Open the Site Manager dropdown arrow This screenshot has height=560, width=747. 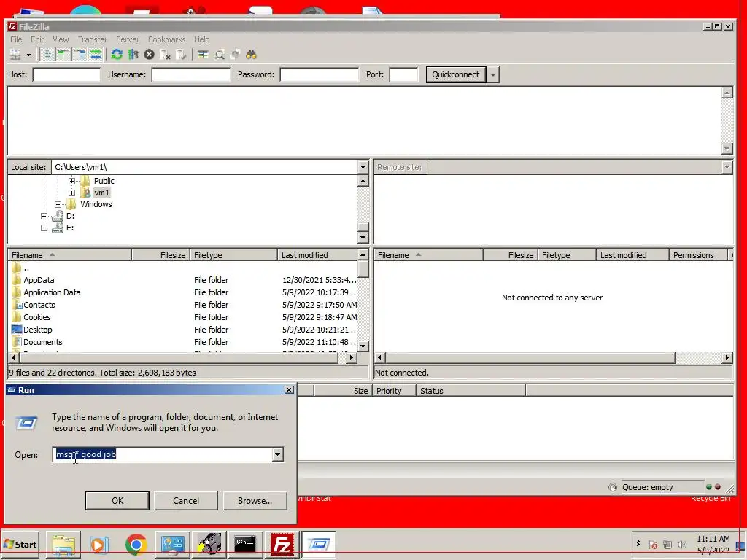[x=28, y=55]
